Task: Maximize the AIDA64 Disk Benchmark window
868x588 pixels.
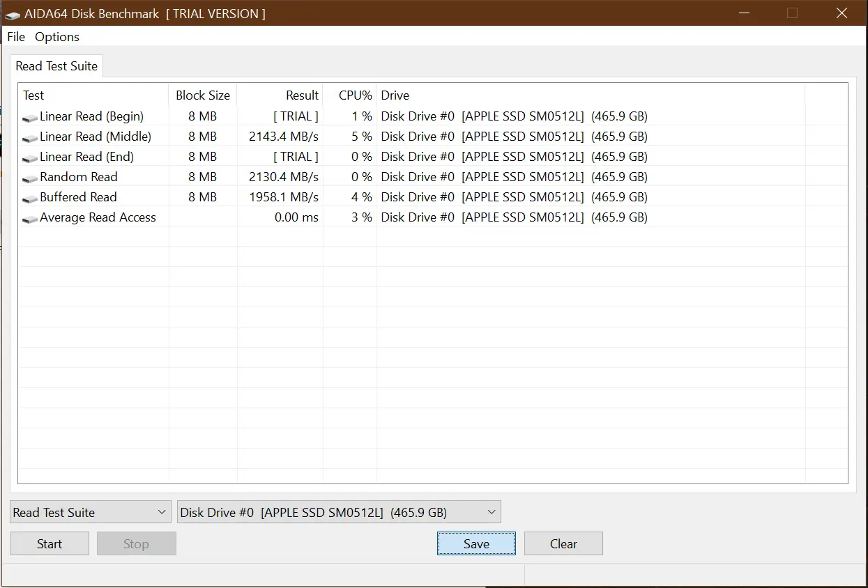Action: tap(792, 13)
